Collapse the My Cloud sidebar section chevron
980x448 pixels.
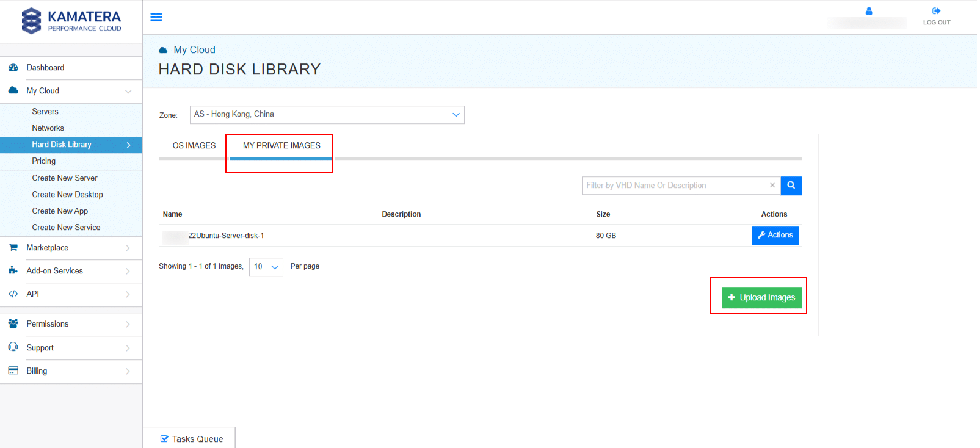(128, 92)
